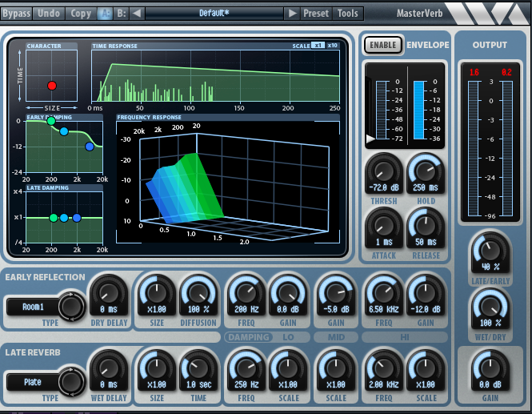This screenshot has height=414, width=532.
Task: Click the 250 ms hold value
Action: point(426,187)
